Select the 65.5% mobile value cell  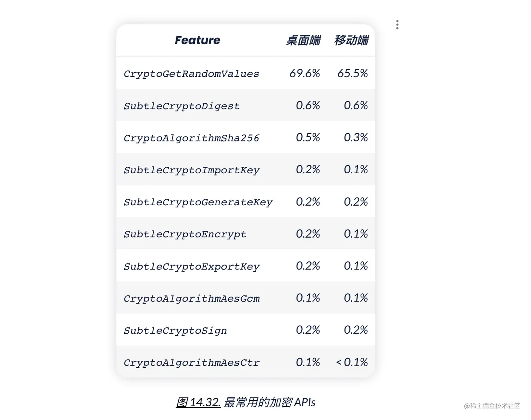353,73
